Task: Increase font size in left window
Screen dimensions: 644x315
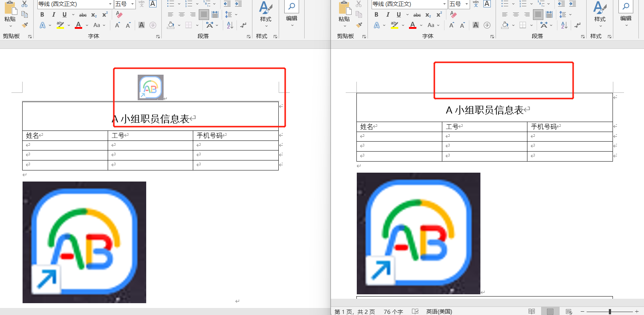Action: pos(117,25)
